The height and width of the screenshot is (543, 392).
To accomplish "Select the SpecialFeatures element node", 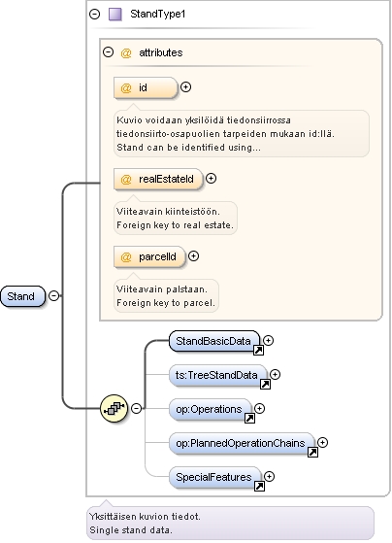I will pyautogui.click(x=214, y=477).
